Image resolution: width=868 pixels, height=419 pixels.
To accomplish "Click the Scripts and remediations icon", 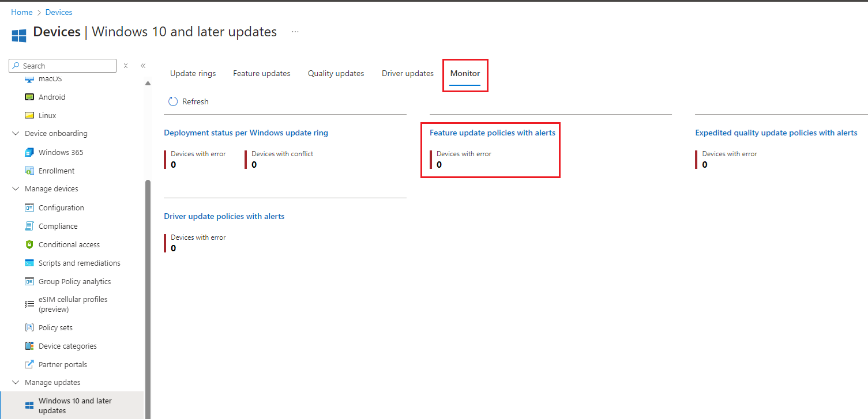I will tap(29, 263).
